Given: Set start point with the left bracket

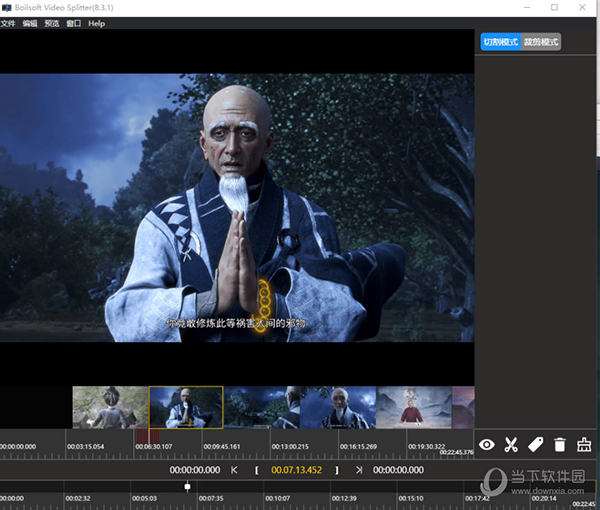Looking at the screenshot, I should 256,470.
